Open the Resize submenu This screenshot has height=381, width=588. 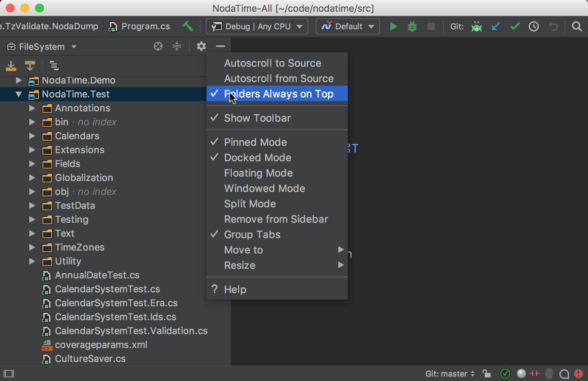click(277, 265)
